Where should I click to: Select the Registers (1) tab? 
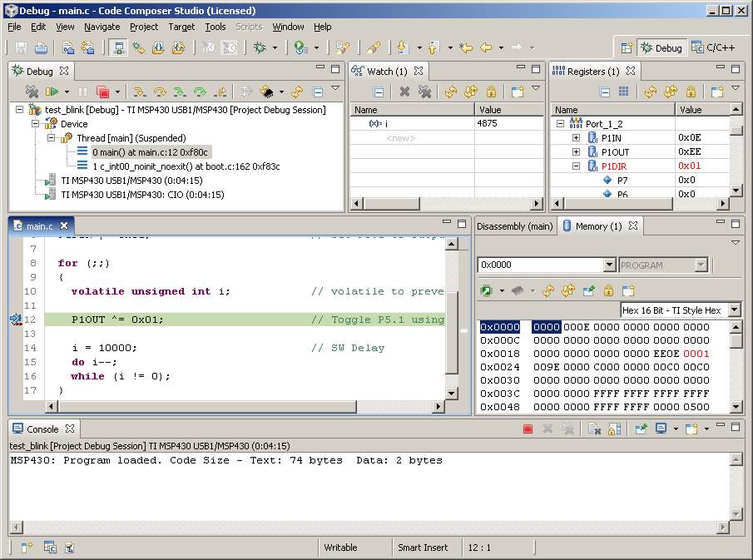pyautogui.click(x=593, y=71)
